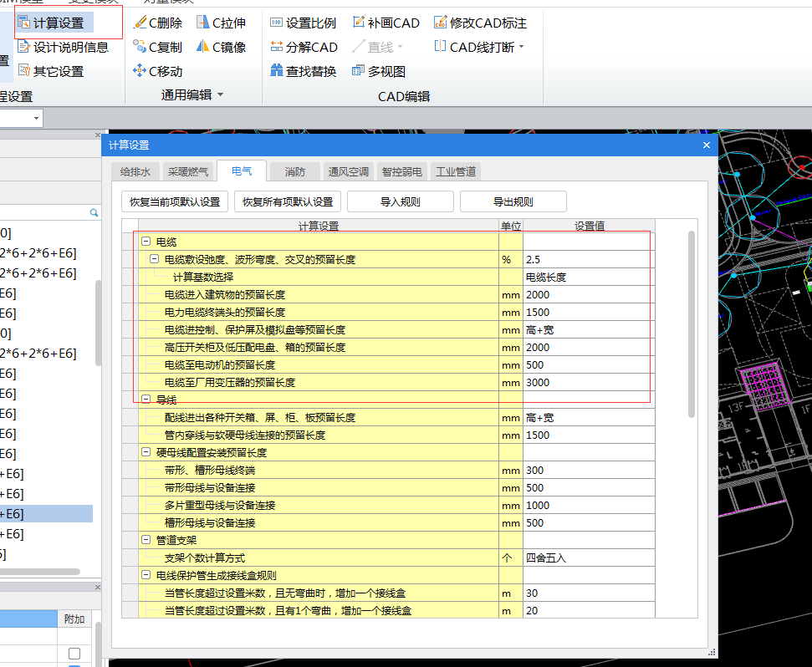Click the 设置值 column header
The width and height of the screenshot is (812, 667).
tap(589, 226)
